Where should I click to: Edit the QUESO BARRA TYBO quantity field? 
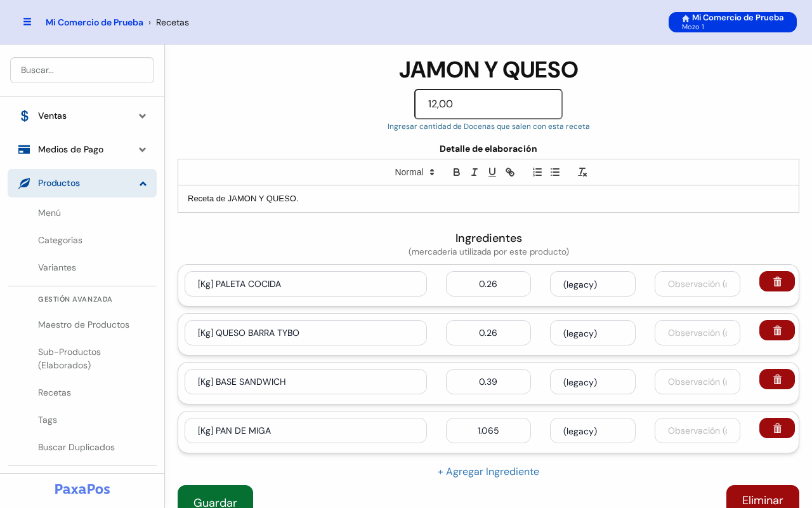pyautogui.click(x=488, y=333)
